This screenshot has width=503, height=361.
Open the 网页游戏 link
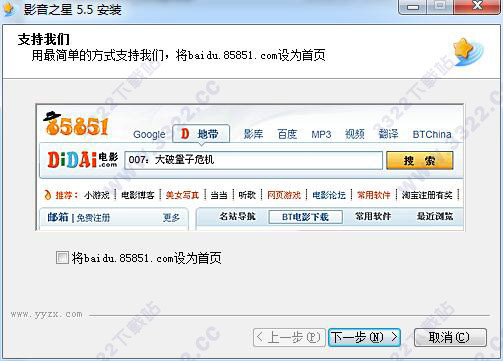tap(284, 195)
